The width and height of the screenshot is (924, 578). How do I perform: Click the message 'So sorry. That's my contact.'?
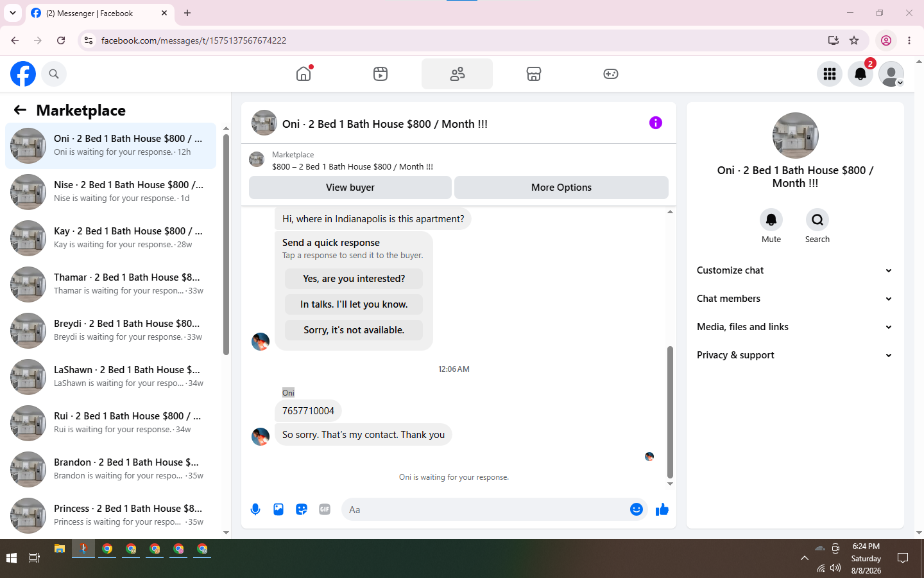pos(363,435)
